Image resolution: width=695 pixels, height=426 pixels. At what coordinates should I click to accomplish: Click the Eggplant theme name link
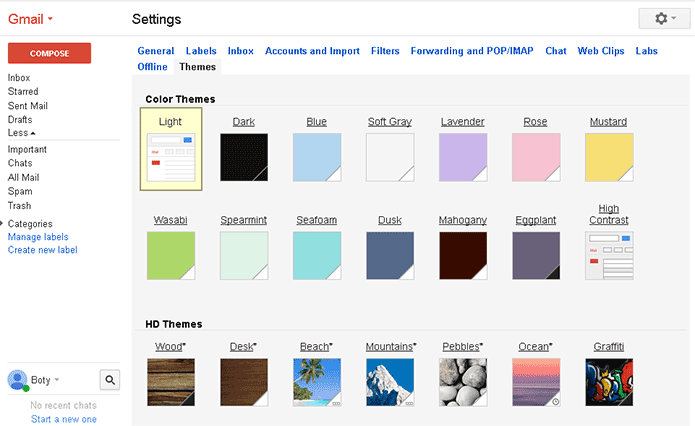point(535,220)
